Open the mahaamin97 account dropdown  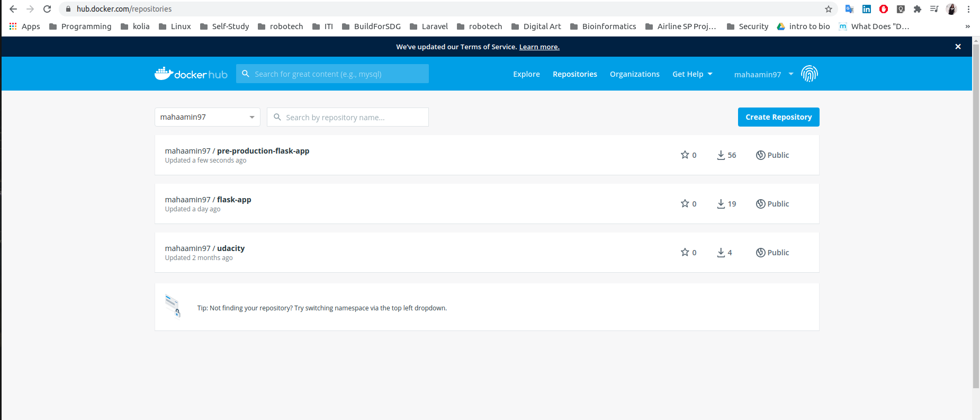click(x=763, y=74)
